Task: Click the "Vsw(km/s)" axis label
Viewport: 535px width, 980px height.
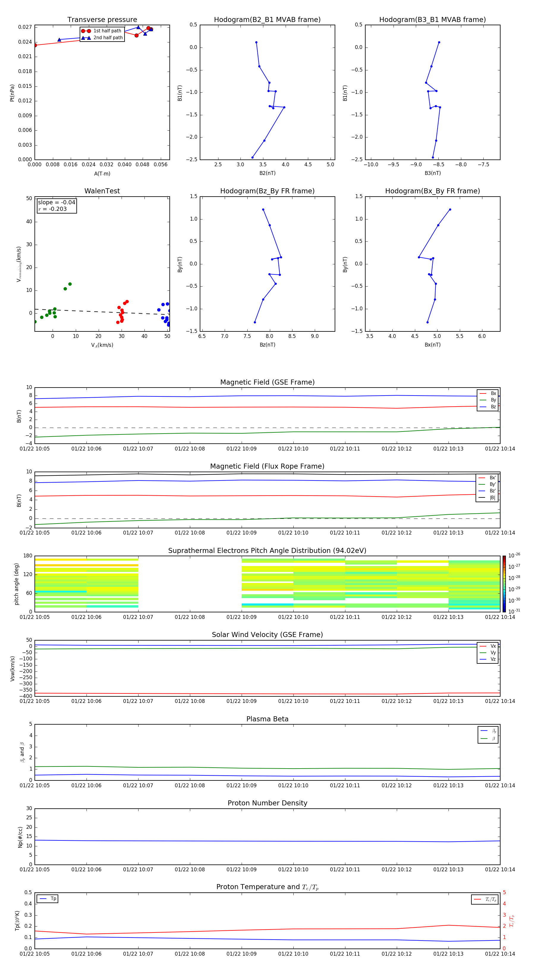Action: tap(12, 668)
